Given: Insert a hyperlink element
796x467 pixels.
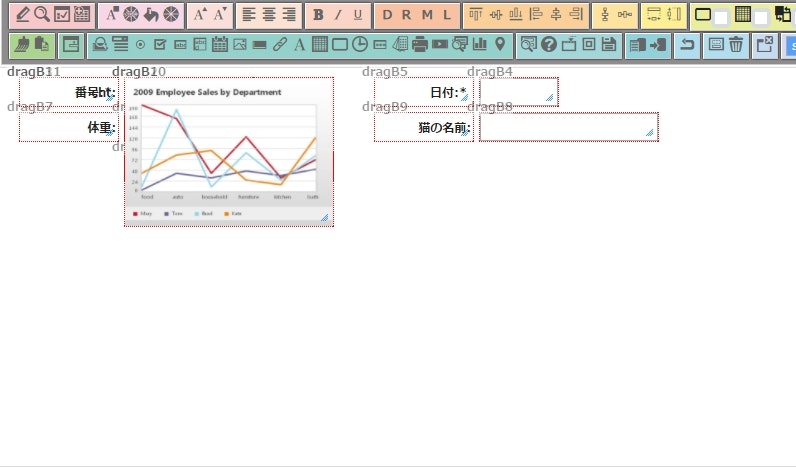Looking at the screenshot, I should click(280, 45).
